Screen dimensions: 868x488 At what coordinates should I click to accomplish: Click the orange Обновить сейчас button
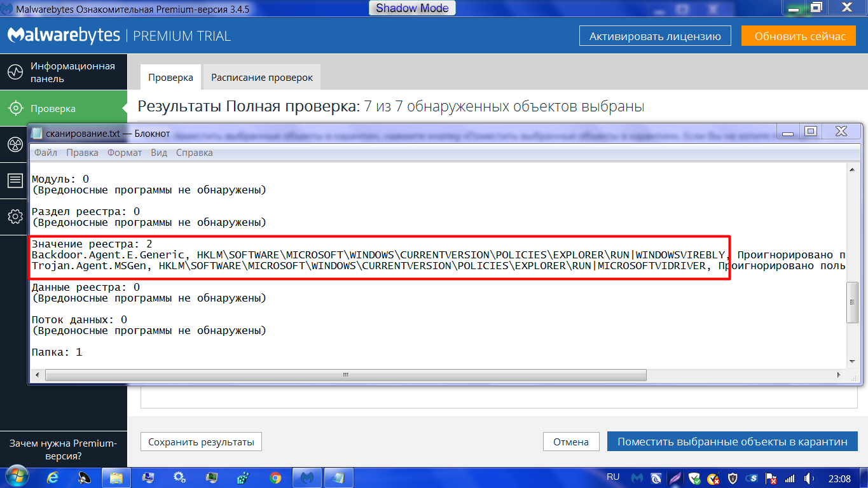click(800, 36)
